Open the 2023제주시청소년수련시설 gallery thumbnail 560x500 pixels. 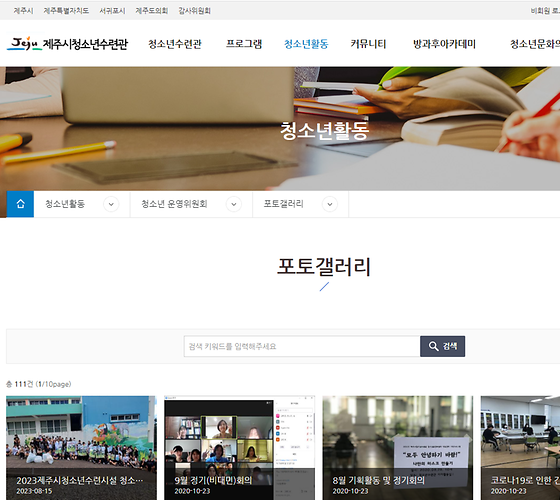pyautogui.click(x=81, y=448)
